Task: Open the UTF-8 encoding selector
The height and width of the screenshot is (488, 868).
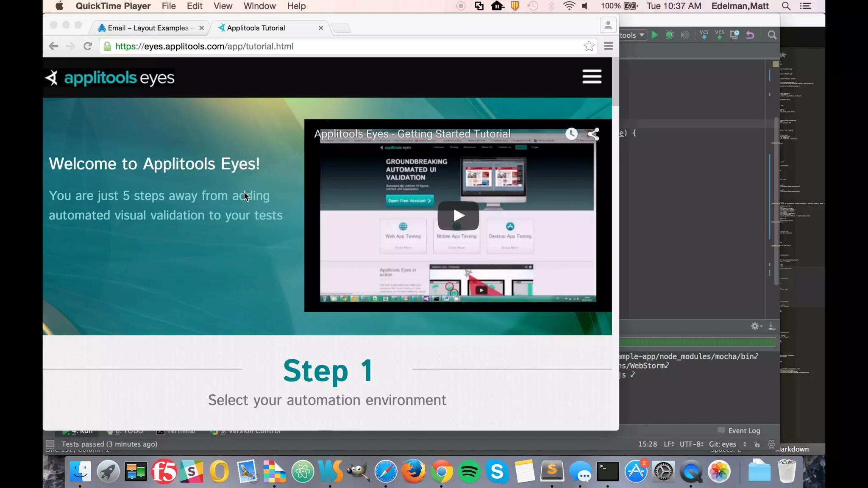Action: click(x=691, y=444)
